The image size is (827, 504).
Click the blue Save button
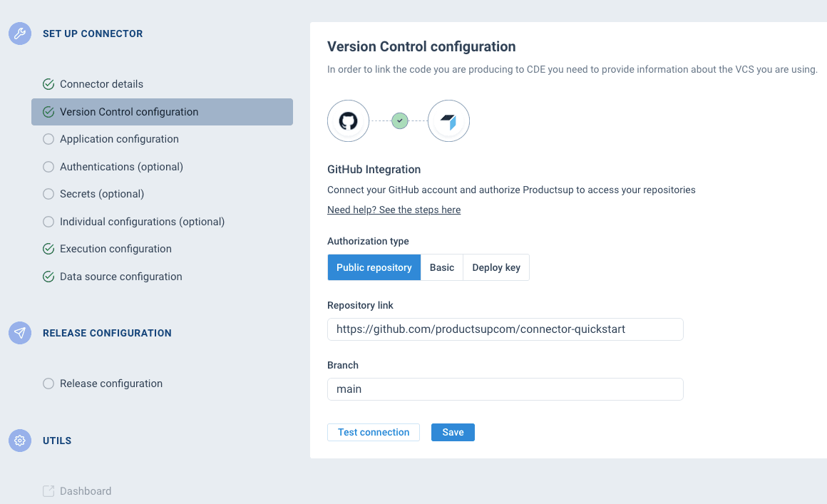tap(453, 432)
